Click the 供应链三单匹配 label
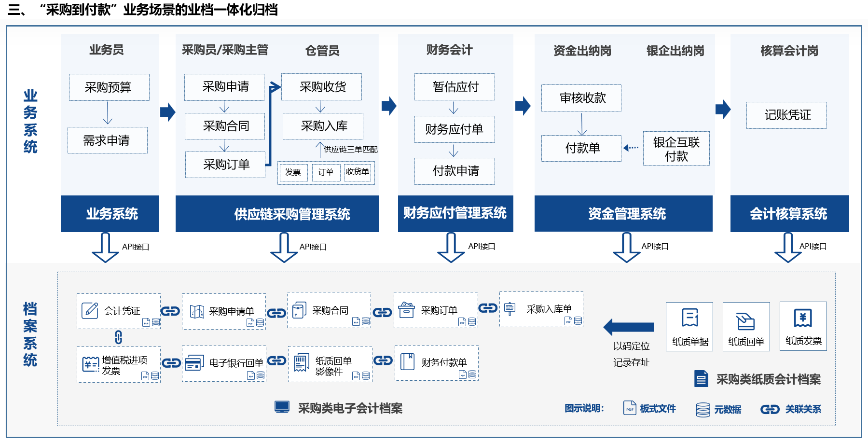Image resolution: width=868 pixels, height=443 pixels. click(351, 150)
